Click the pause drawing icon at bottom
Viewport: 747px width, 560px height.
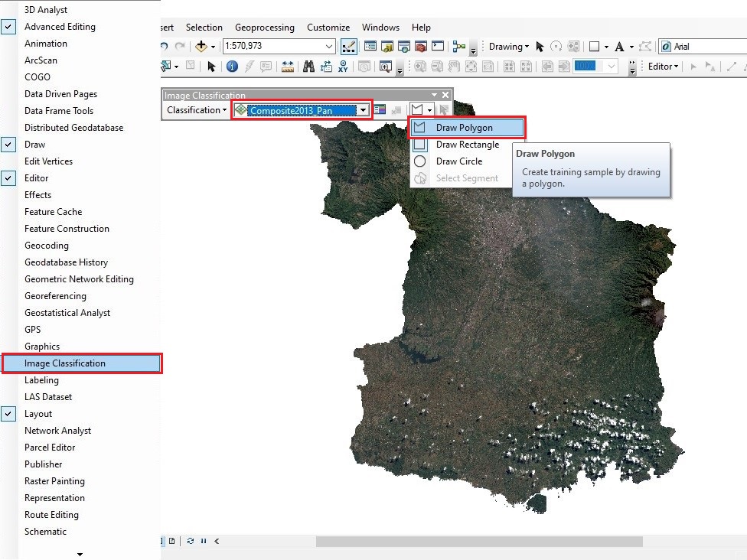pyautogui.click(x=204, y=541)
